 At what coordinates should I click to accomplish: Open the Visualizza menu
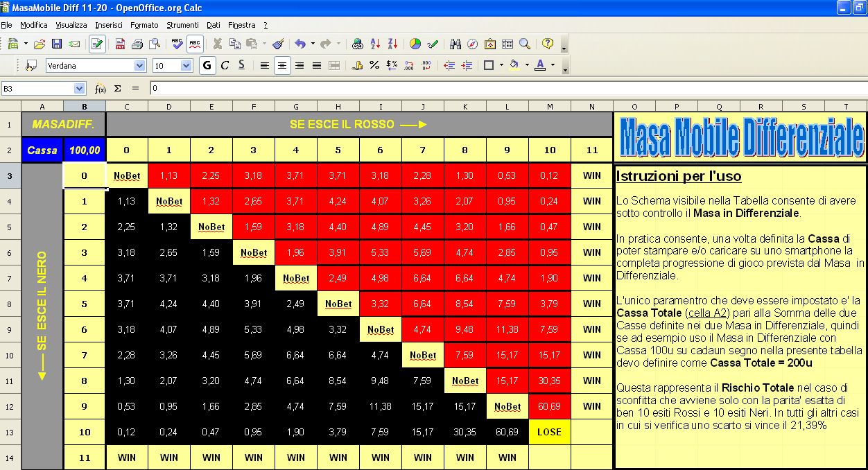(x=71, y=25)
